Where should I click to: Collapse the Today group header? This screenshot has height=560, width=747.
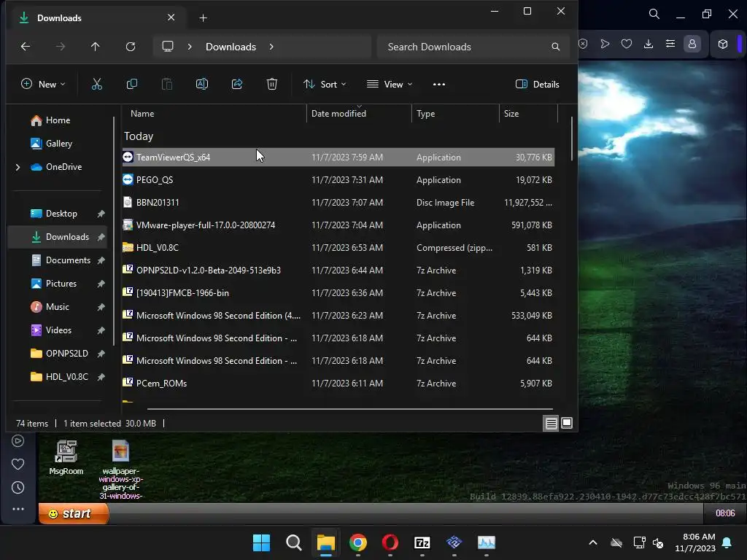tap(139, 136)
